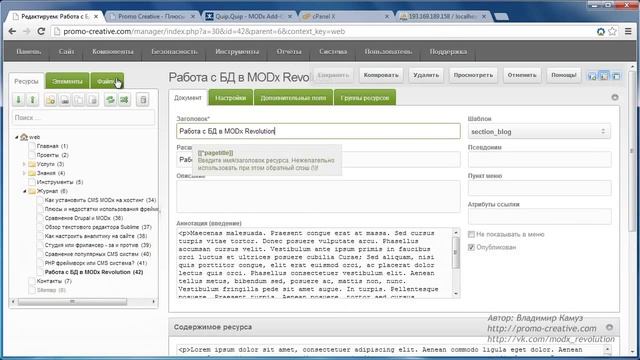Viewport: 640px width, 360px height.
Task: Select the highlighted 'continue editing' after-save icon
Action: click(604, 76)
